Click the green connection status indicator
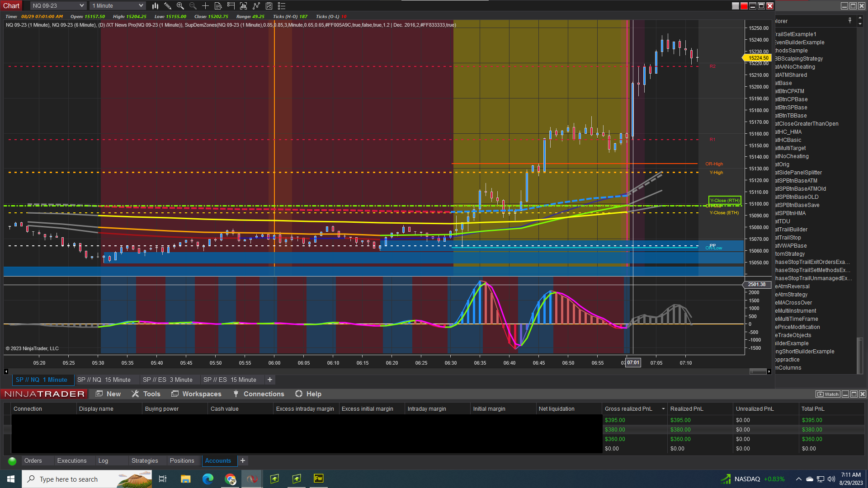868x488 pixels. 12,461
